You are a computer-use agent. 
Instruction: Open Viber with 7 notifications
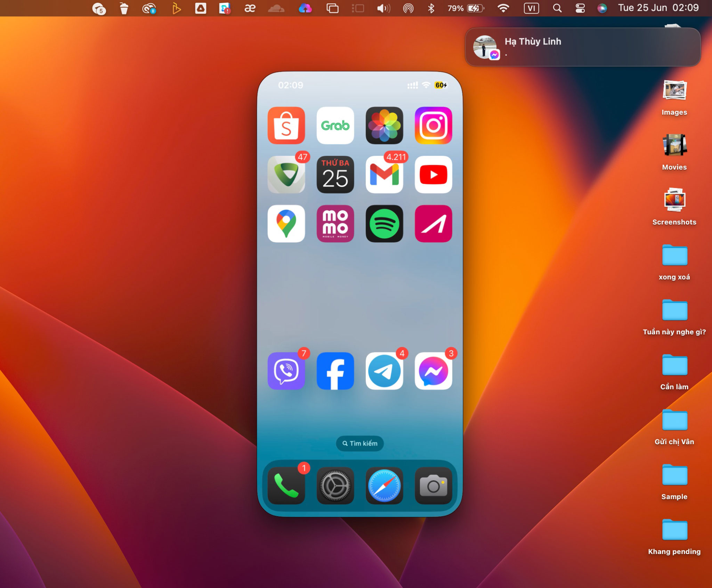286,371
